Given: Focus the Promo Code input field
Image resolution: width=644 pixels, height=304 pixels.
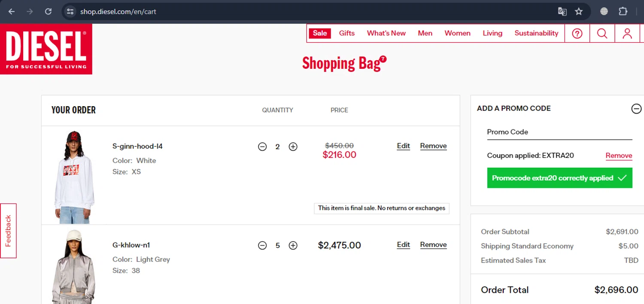Looking at the screenshot, I should tap(559, 132).
